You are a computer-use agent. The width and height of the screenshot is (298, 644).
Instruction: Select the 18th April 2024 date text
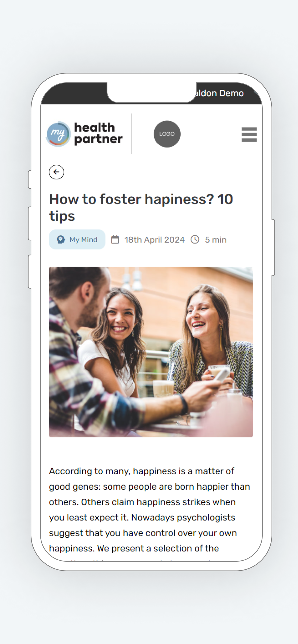154,240
